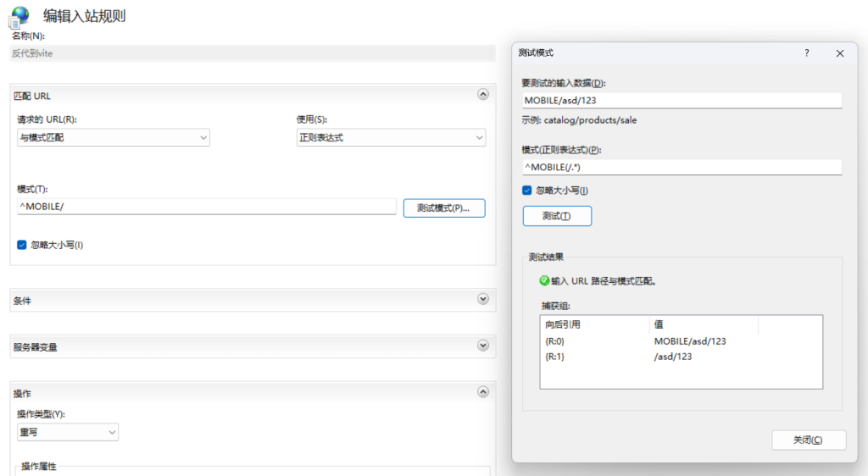Click the 模式(T) pattern input field
The width and height of the screenshot is (868, 476).
click(206, 207)
